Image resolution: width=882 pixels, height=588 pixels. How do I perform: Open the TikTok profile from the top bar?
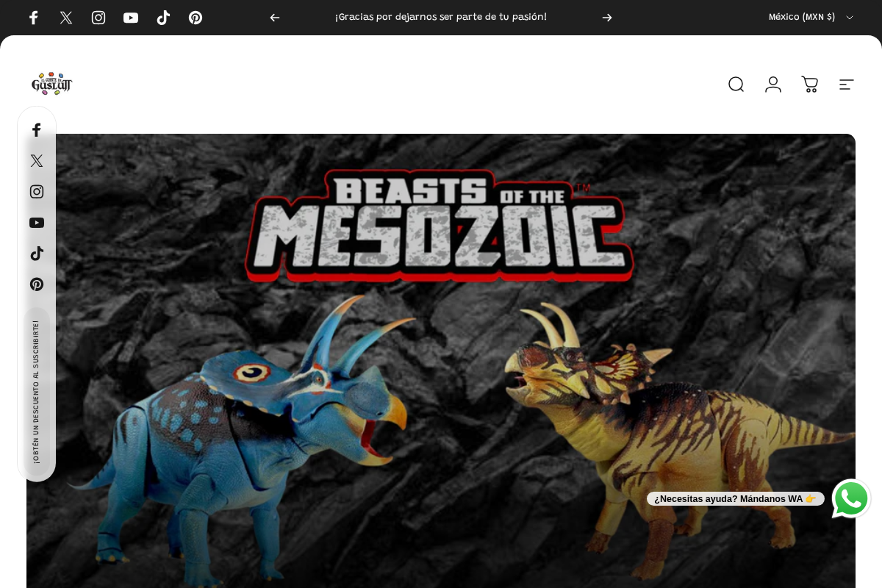[x=163, y=18]
